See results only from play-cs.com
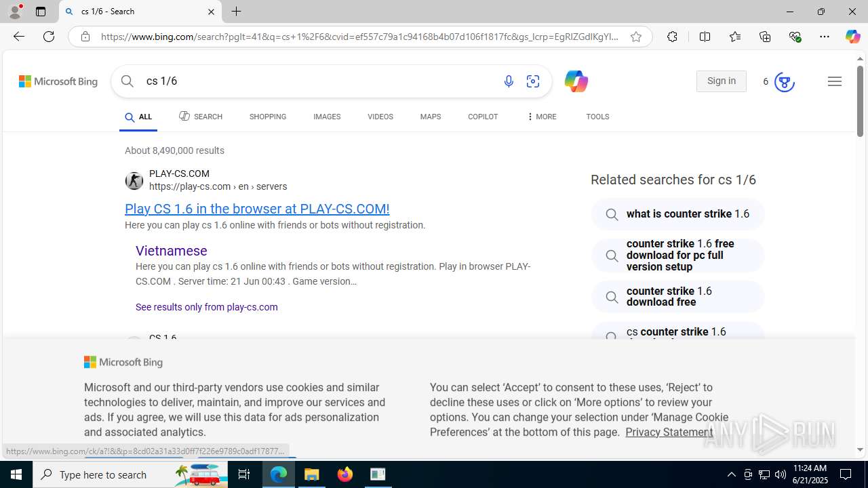Image resolution: width=868 pixels, height=488 pixels. pos(207,307)
